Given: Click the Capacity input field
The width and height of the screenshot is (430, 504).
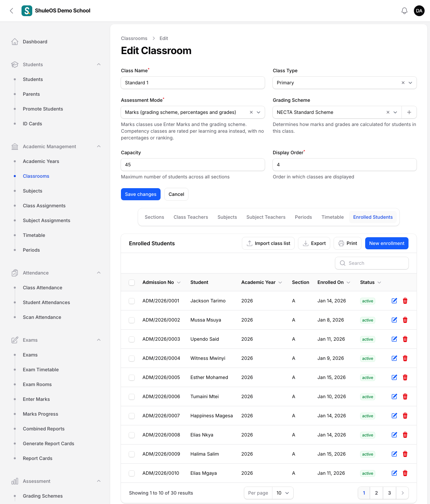Looking at the screenshot, I should pos(193,165).
